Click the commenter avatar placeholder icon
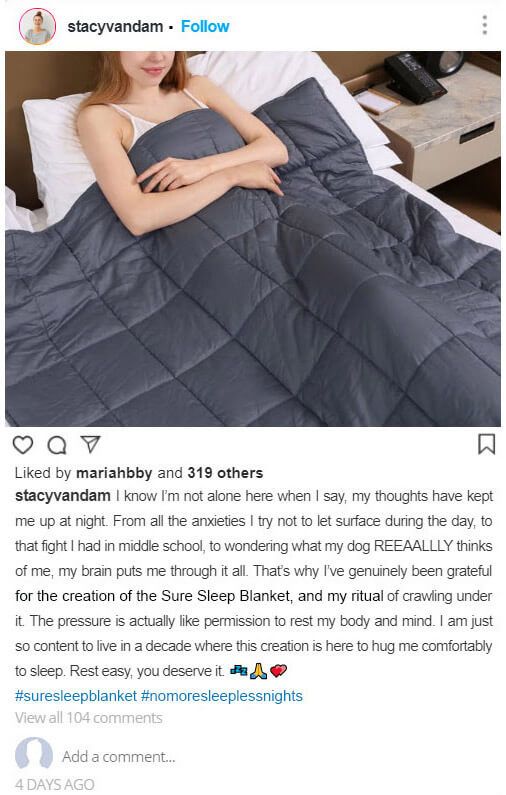Screen dimensions: 506x795 (33, 753)
